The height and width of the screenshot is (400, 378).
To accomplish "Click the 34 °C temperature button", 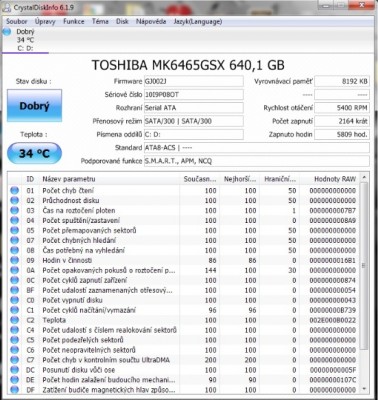I will pyautogui.click(x=34, y=153).
